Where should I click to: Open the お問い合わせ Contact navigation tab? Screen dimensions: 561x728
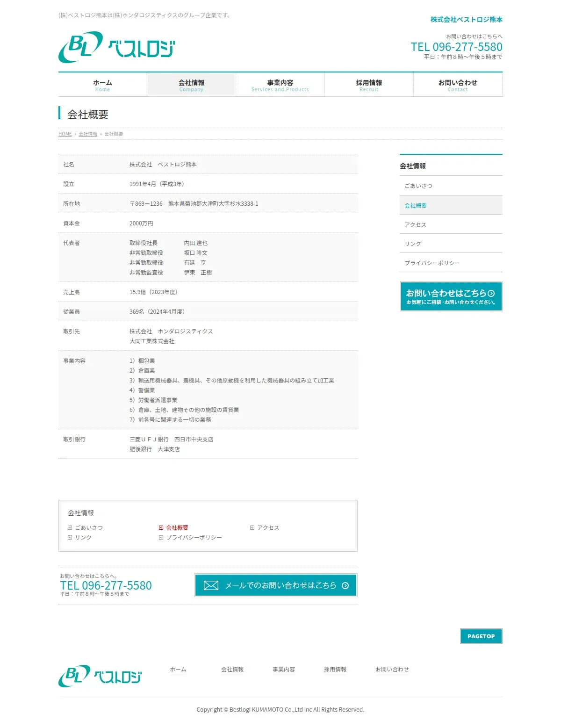click(458, 85)
